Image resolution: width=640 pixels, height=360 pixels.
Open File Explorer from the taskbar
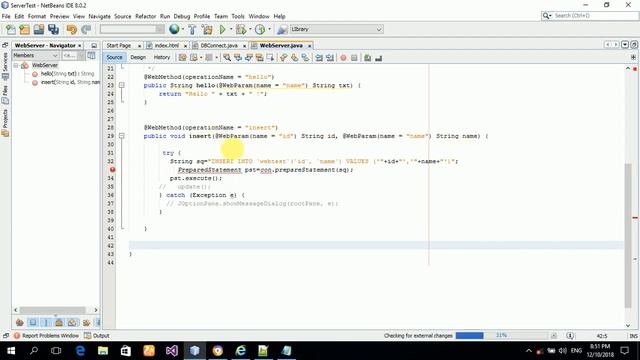pos(103,351)
